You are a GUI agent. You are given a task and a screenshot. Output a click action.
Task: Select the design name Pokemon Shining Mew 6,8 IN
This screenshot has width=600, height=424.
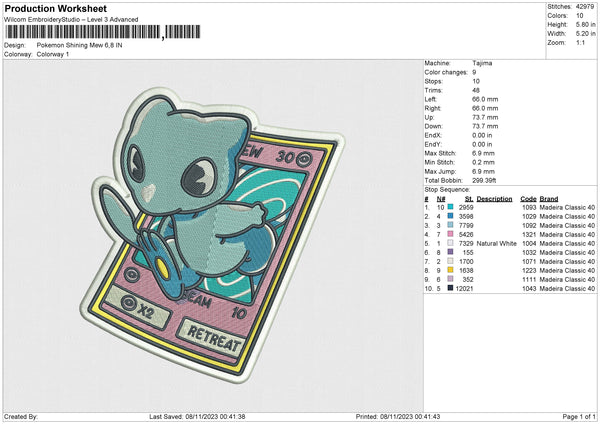point(80,45)
